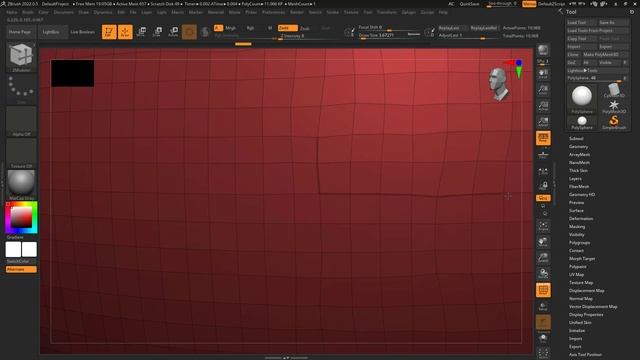This screenshot has height=360, width=640.
Task: Toggle Edit mode button
Action: click(x=109, y=32)
